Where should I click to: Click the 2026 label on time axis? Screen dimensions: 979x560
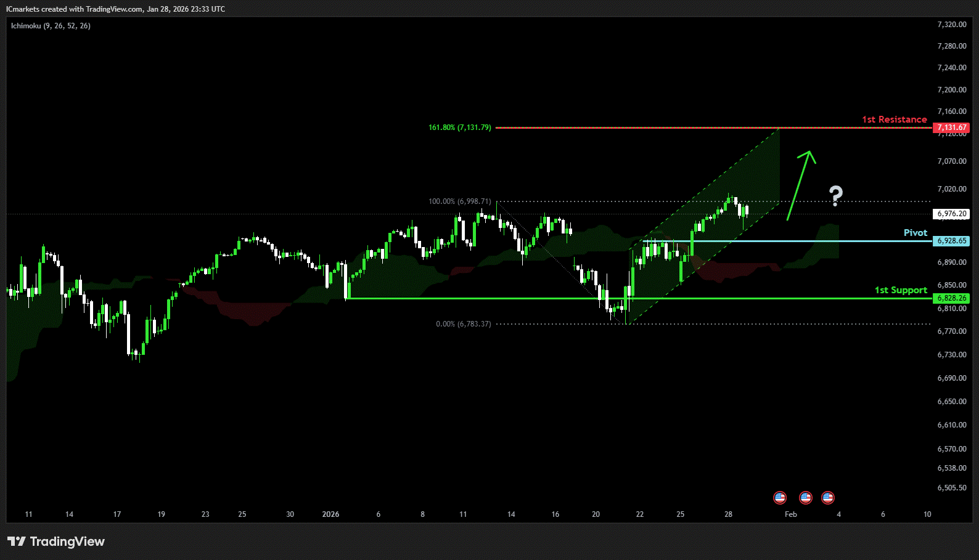point(330,514)
